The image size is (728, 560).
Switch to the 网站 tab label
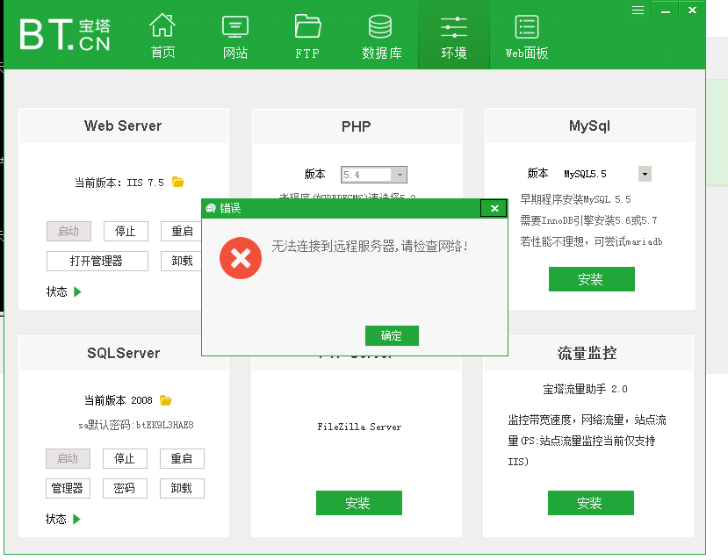click(235, 53)
